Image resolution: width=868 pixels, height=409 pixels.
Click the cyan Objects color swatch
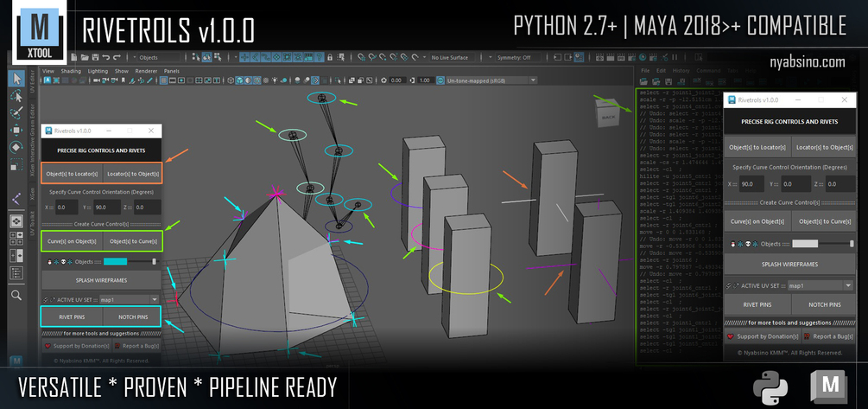pyautogui.click(x=116, y=262)
